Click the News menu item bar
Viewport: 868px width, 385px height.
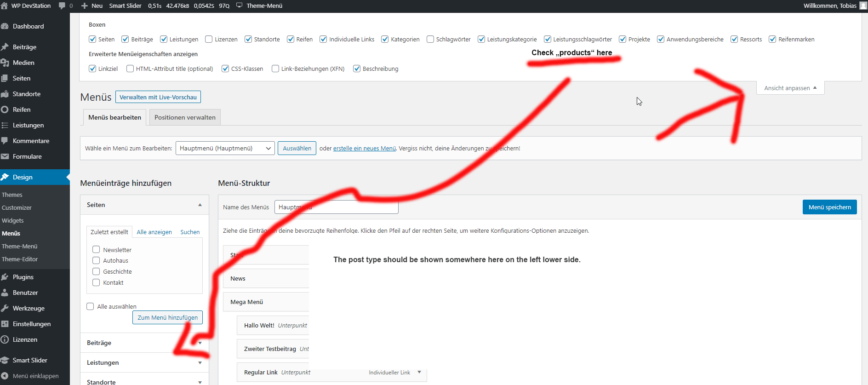point(266,278)
